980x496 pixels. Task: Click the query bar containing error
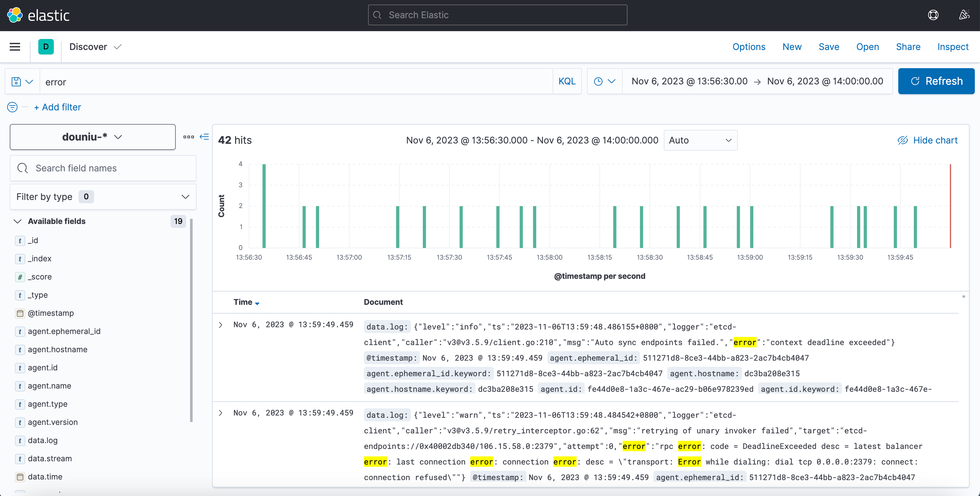tap(296, 81)
